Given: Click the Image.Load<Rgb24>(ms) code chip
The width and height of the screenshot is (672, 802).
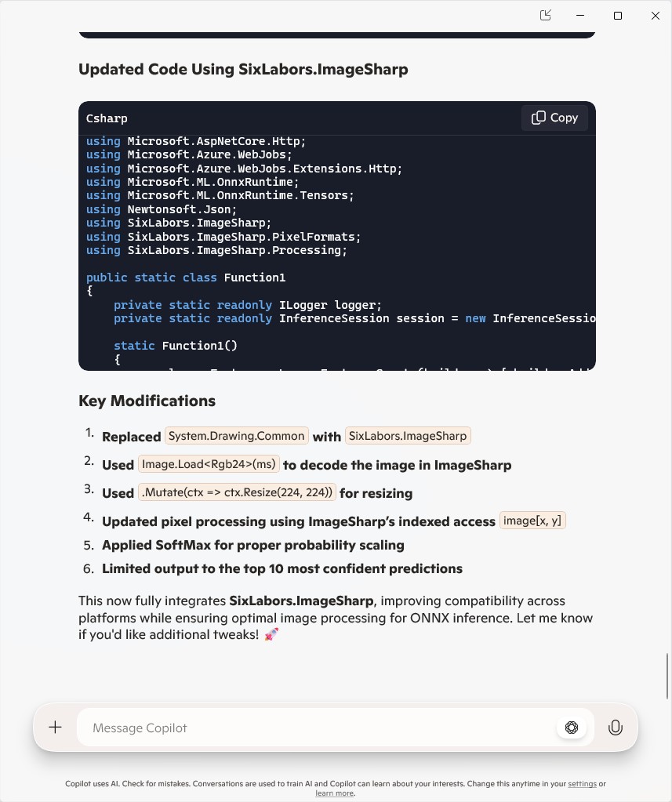Looking at the screenshot, I should pos(209,464).
